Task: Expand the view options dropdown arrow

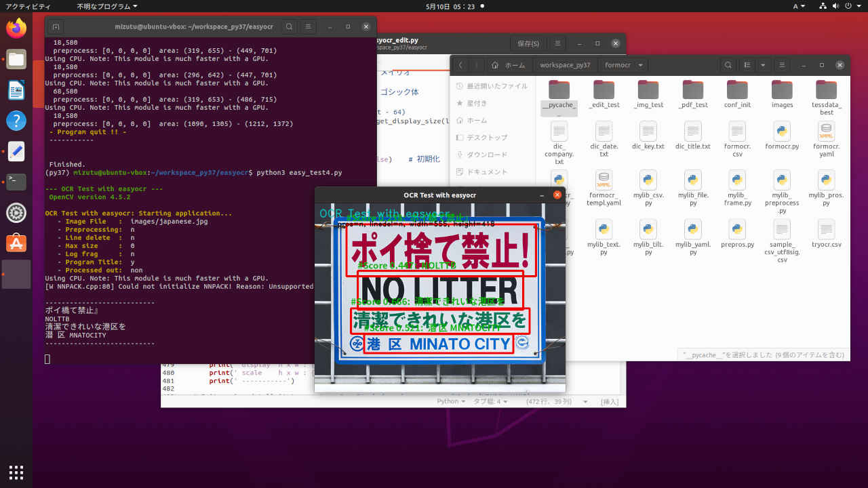Action: (763, 65)
